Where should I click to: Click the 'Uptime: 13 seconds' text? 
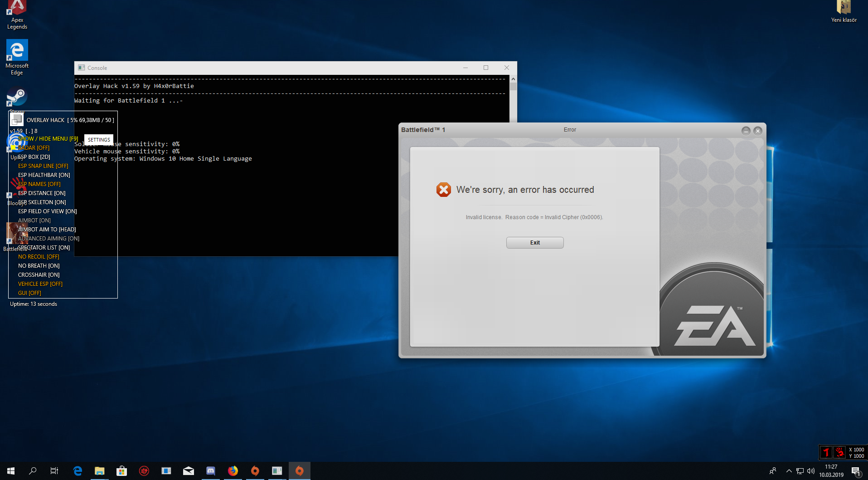coord(34,304)
